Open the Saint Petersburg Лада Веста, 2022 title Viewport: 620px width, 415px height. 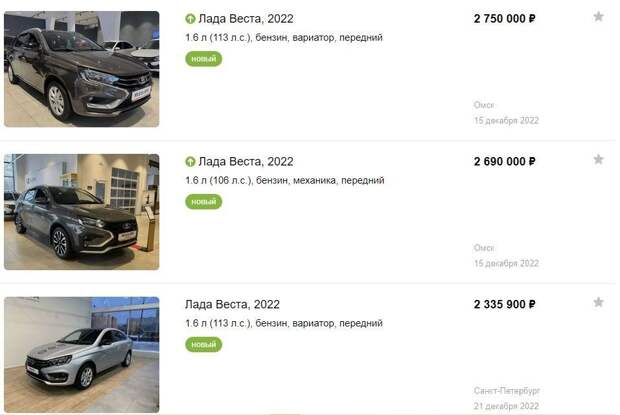click(232, 304)
